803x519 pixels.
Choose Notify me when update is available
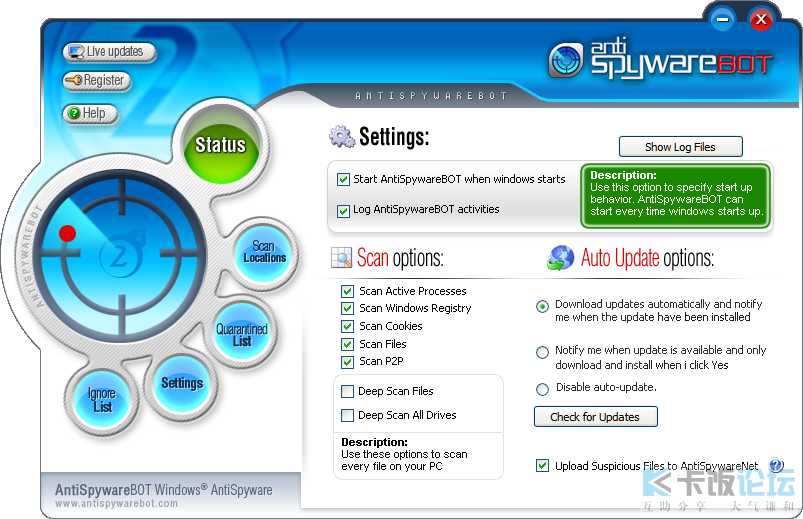click(x=542, y=352)
